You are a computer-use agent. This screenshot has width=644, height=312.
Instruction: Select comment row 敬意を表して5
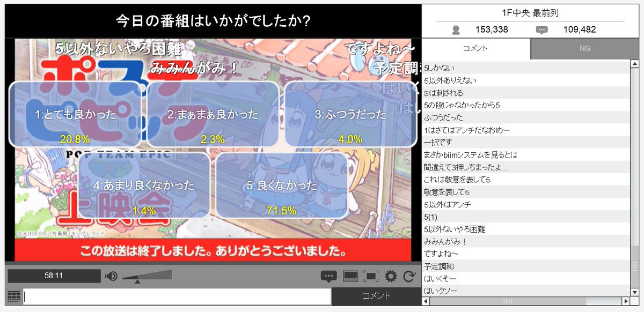coord(526,192)
